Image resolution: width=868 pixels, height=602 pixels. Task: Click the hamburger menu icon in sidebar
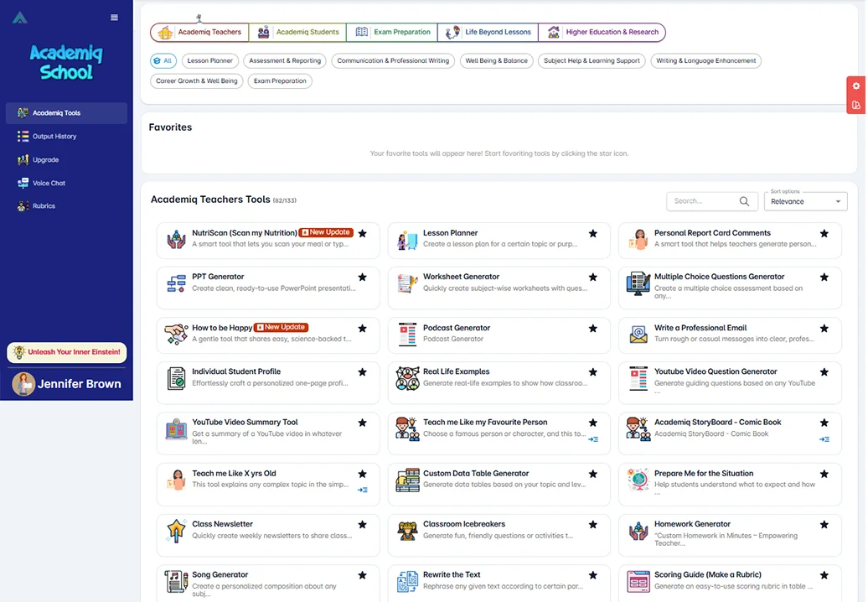114,18
